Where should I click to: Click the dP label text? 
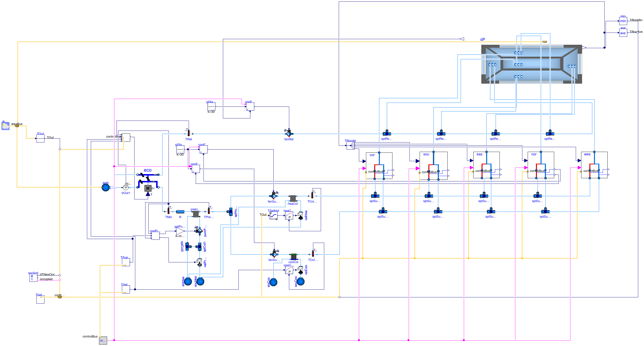(483, 40)
